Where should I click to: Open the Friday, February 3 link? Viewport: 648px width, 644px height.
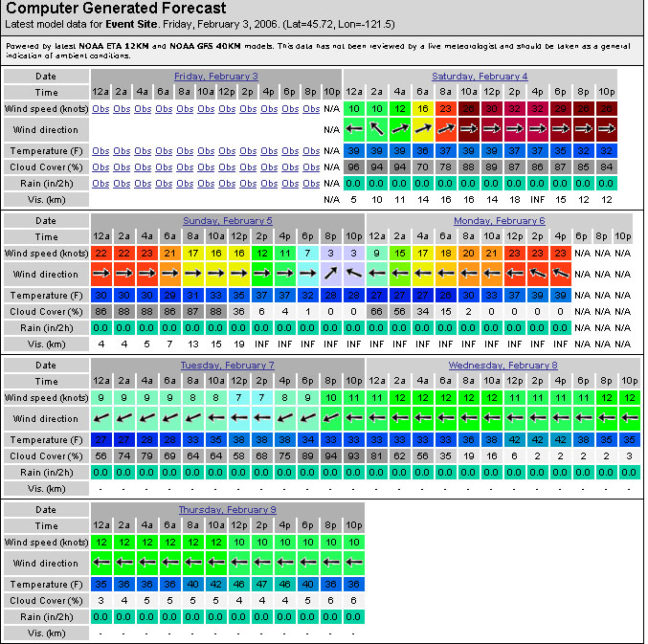(x=216, y=77)
